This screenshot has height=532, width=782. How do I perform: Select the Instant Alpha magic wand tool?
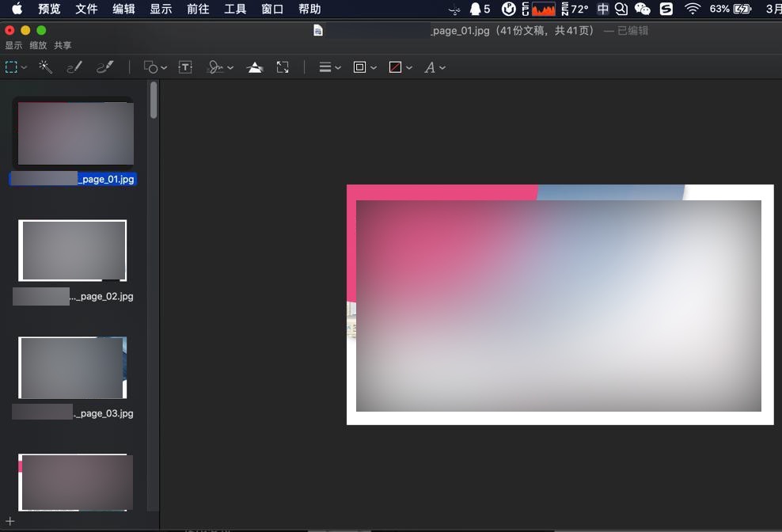pyautogui.click(x=46, y=67)
